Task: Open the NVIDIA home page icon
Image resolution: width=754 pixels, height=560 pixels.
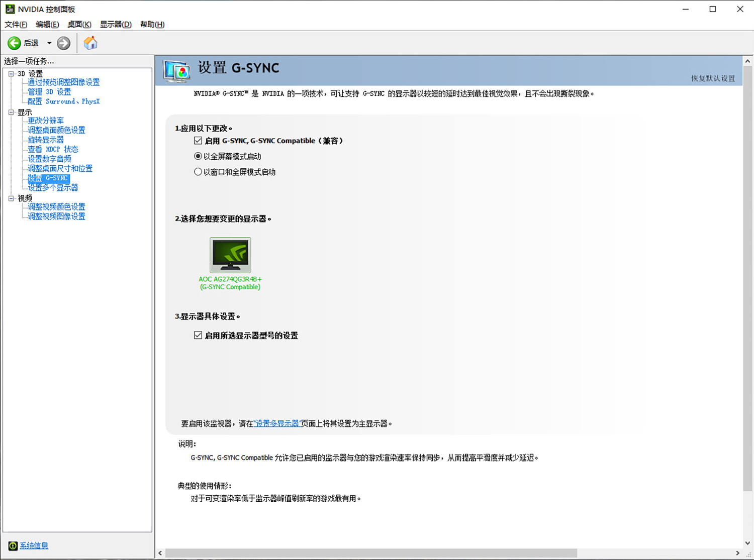Action: click(x=90, y=43)
